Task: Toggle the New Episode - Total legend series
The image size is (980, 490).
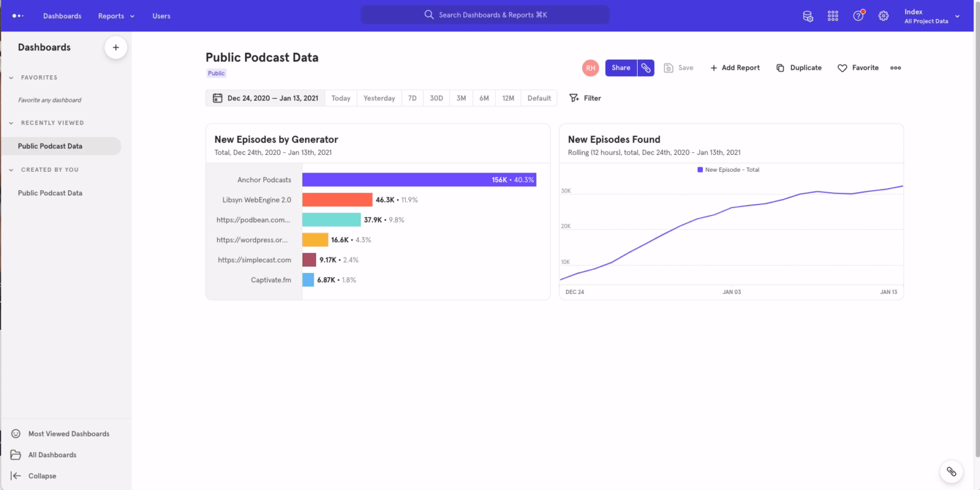Action: (728, 170)
